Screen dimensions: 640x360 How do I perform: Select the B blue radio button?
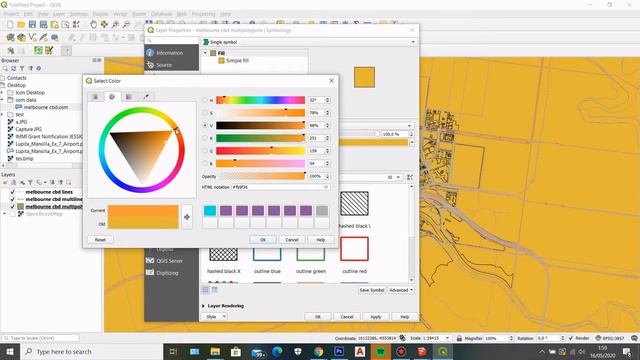click(x=205, y=163)
